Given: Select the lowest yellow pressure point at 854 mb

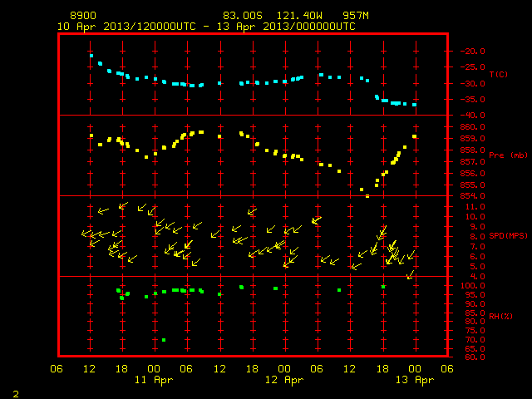Looking at the screenshot, I should 367,196.
